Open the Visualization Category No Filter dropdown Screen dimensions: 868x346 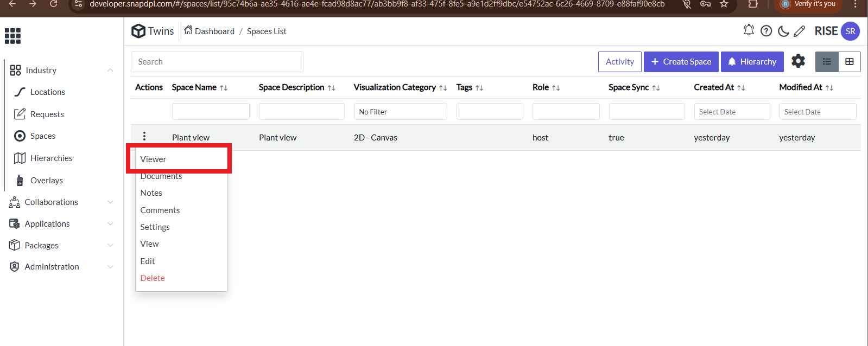[401, 112]
